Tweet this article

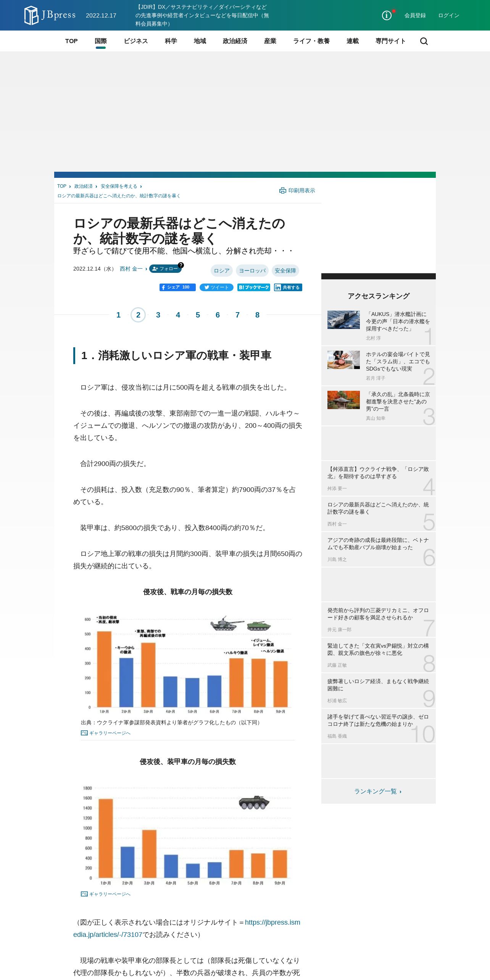pos(216,287)
